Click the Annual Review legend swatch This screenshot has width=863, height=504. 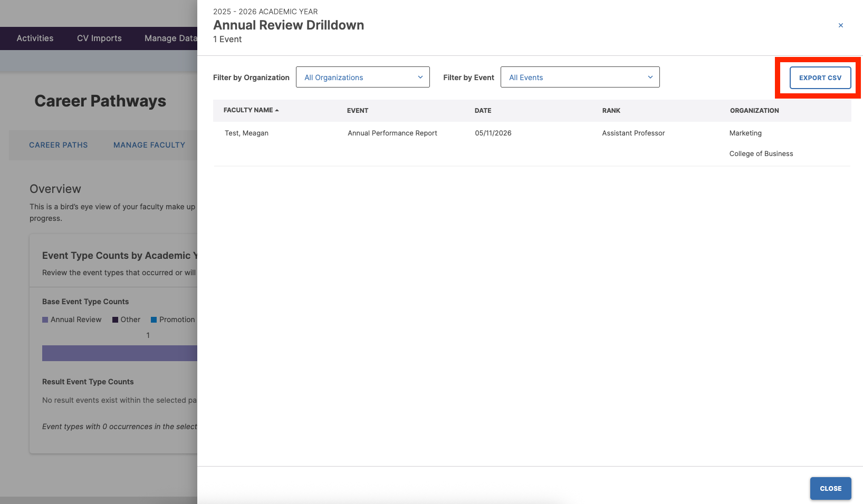45,319
